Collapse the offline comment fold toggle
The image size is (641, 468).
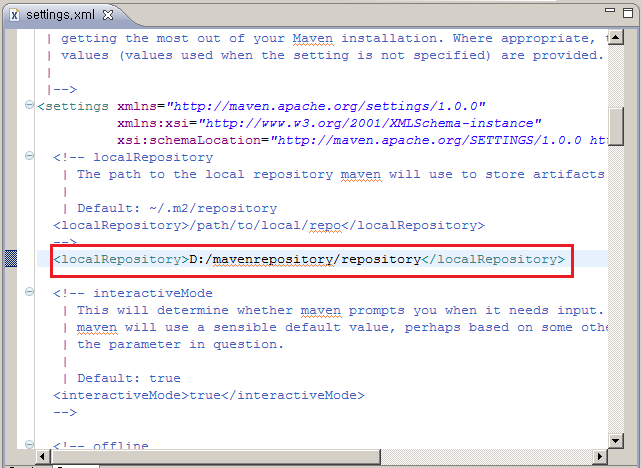tap(27, 446)
